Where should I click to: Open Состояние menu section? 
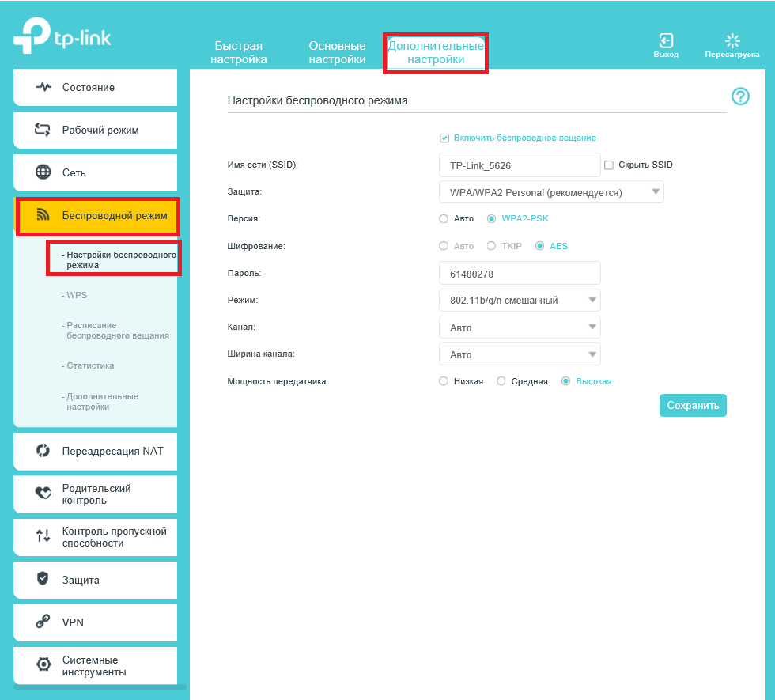pos(96,87)
